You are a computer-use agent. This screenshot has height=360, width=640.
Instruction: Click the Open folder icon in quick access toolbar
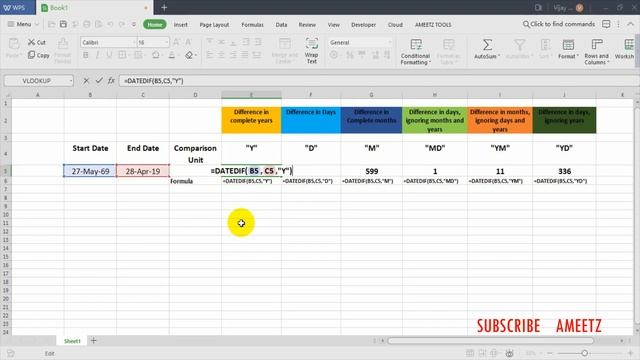[51, 24]
